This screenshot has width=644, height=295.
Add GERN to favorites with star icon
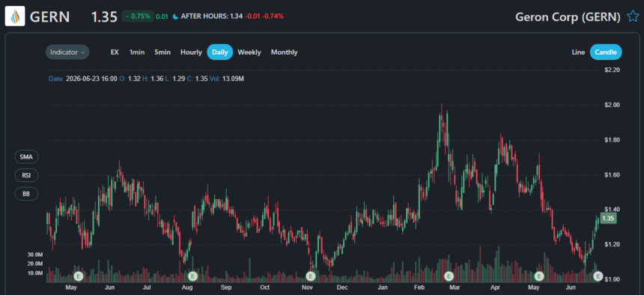click(x=633, y=16)
